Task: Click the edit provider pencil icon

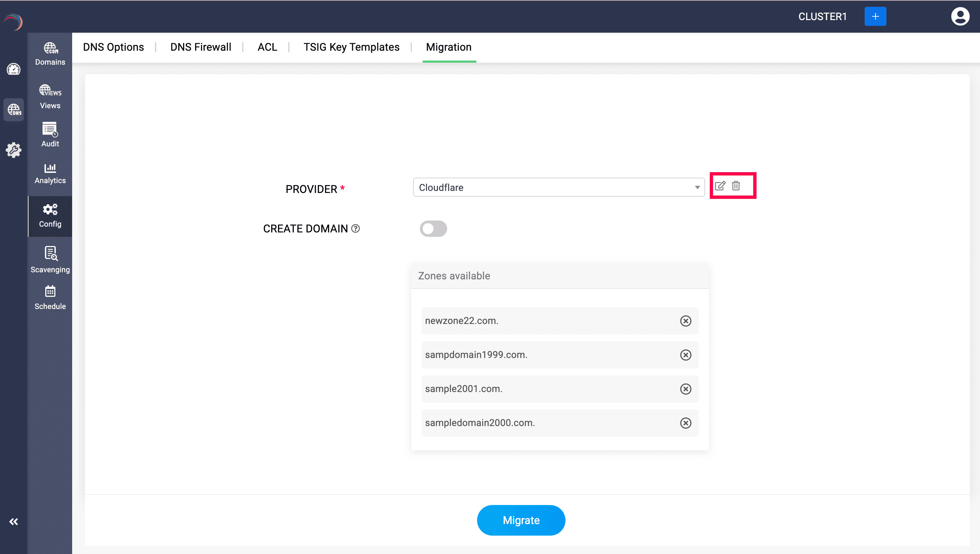Action: [720, 186]
